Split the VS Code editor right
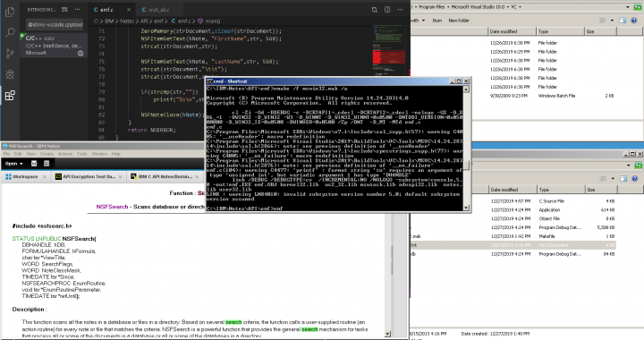Viewport: 644px width, 340px height. 387,10
